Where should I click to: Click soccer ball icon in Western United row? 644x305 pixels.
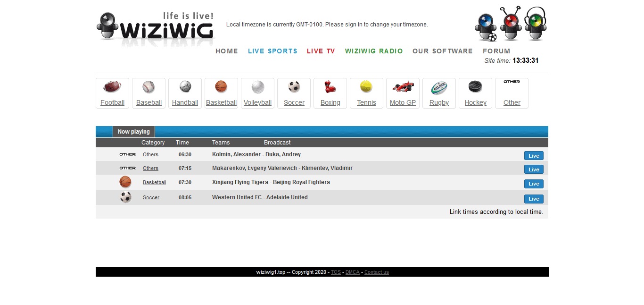[x=125, y=197]
